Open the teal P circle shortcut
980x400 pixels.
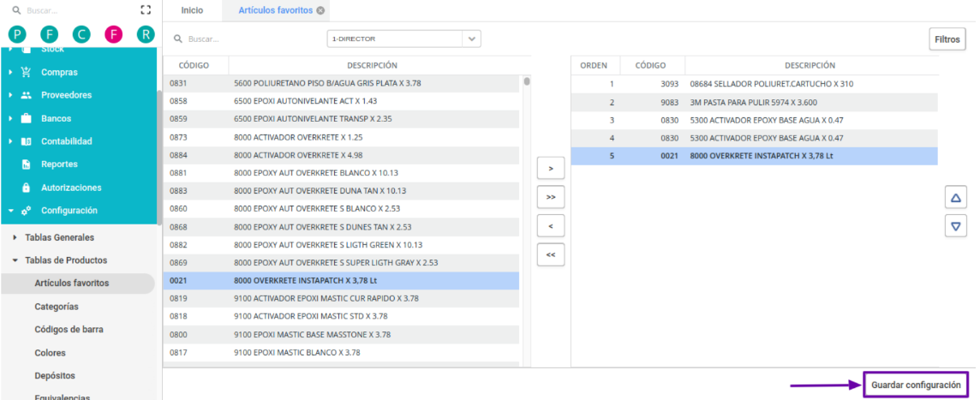tap(17, 34)
